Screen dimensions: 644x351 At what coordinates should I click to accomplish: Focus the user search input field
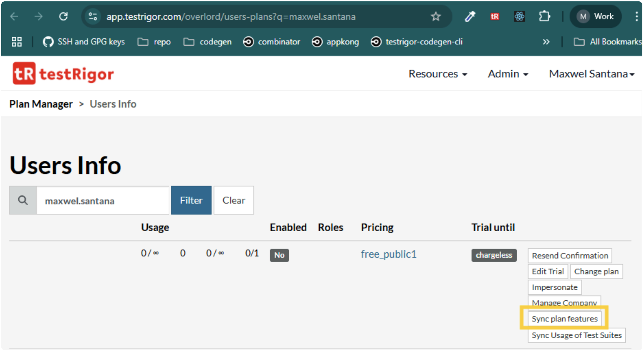click(x=103, y=201)
